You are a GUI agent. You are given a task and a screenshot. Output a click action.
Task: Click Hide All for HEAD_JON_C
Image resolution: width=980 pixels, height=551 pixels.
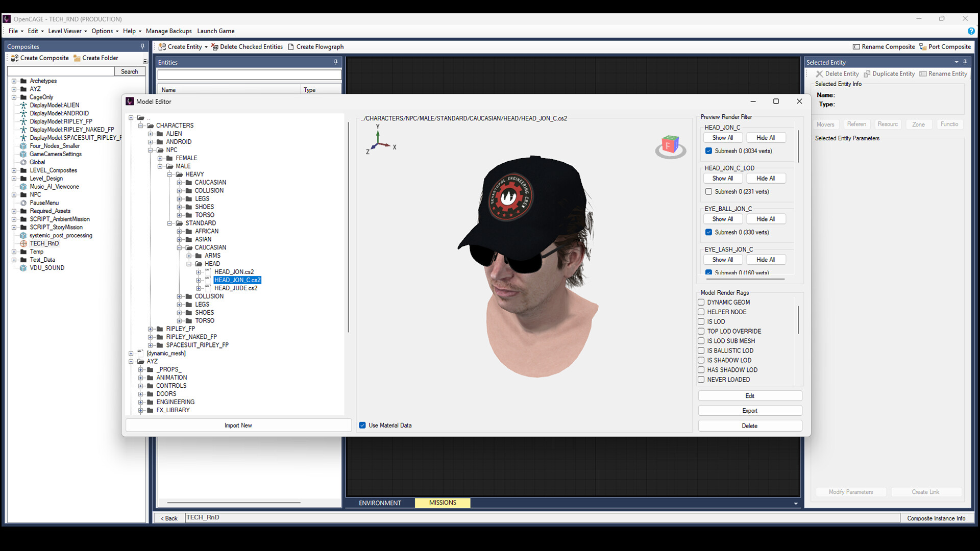point(766,138)
